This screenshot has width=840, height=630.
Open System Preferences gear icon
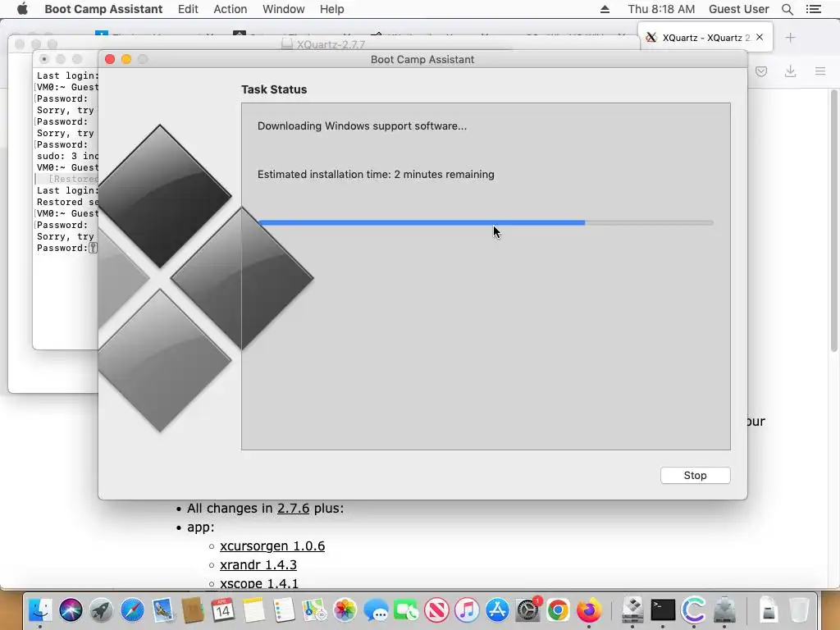[527, 610]
